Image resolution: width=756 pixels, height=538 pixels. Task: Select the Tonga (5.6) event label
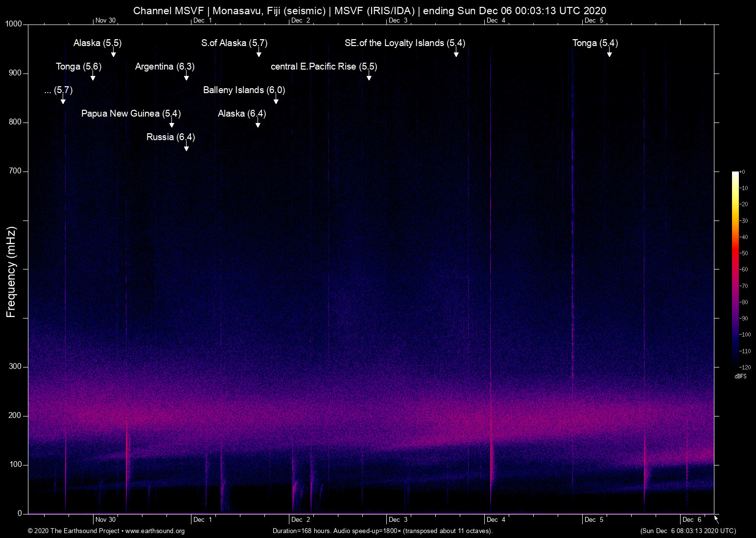tap(78, 67)
